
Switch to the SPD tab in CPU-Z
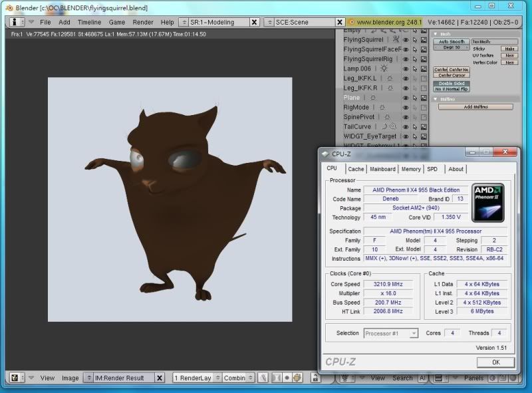(432, 169)
